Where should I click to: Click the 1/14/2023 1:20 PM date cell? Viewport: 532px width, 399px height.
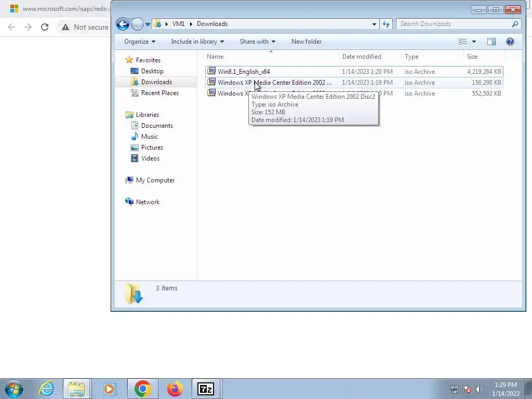point(367,72)
